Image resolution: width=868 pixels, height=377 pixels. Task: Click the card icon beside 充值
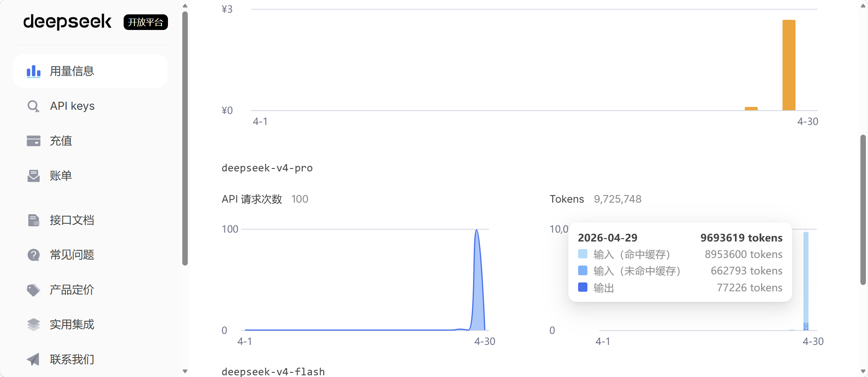[x=33, y=141]
